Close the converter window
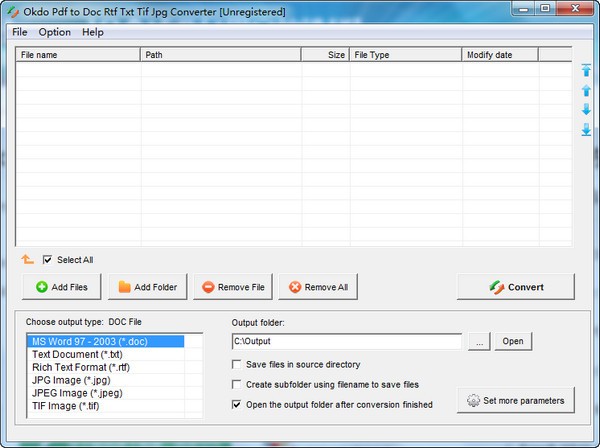The height and width of the screenshot is (448, 600). tap(575, 8)
